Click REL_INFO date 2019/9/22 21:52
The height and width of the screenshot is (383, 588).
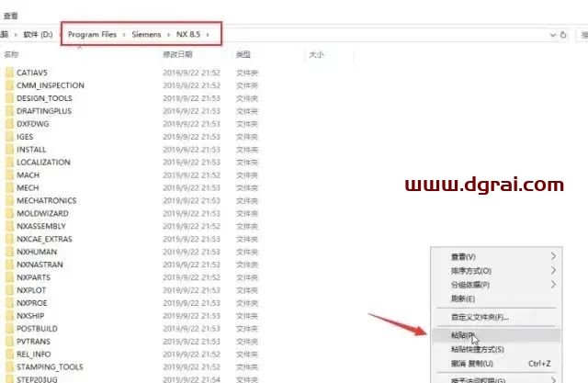click(x=192, y=355)
